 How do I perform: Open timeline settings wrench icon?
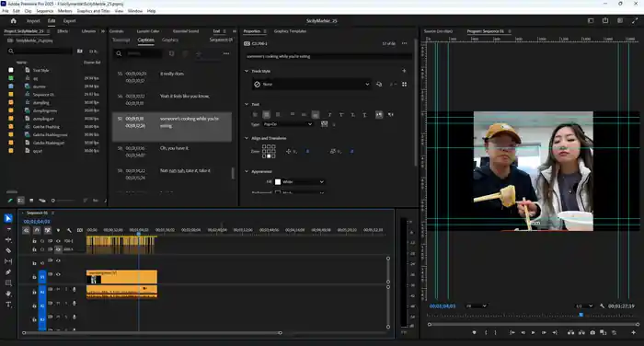[69, 230]
